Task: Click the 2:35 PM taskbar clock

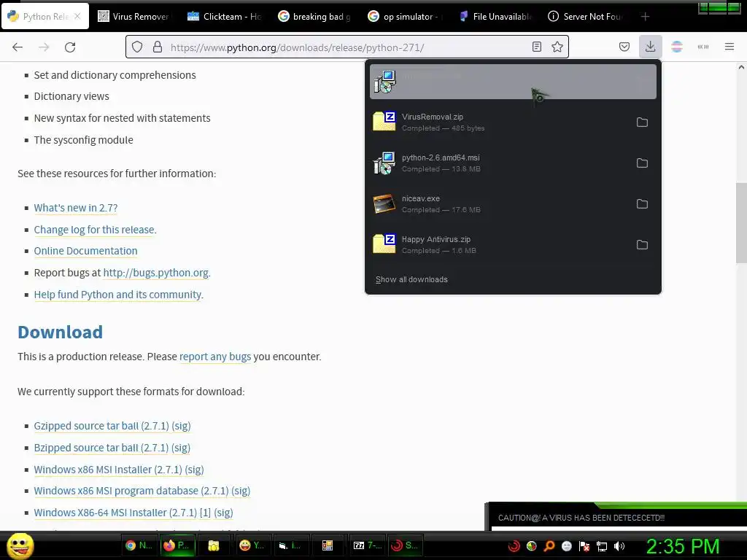Action: (683, 547)
